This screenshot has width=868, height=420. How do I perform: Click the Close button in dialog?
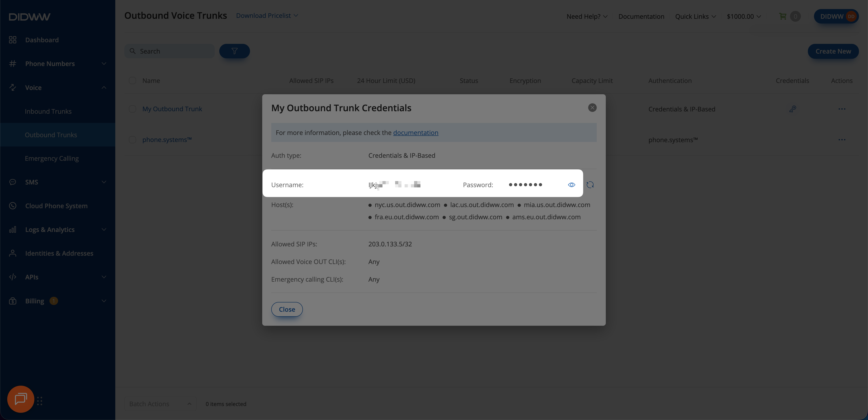point(287,309)
